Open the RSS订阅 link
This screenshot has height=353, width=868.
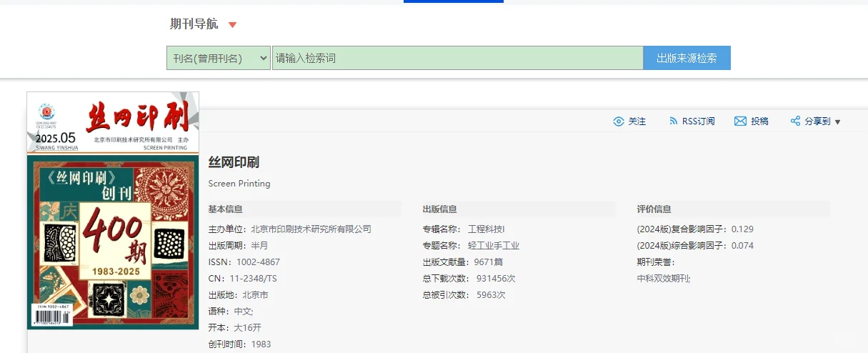click(698, 121)
